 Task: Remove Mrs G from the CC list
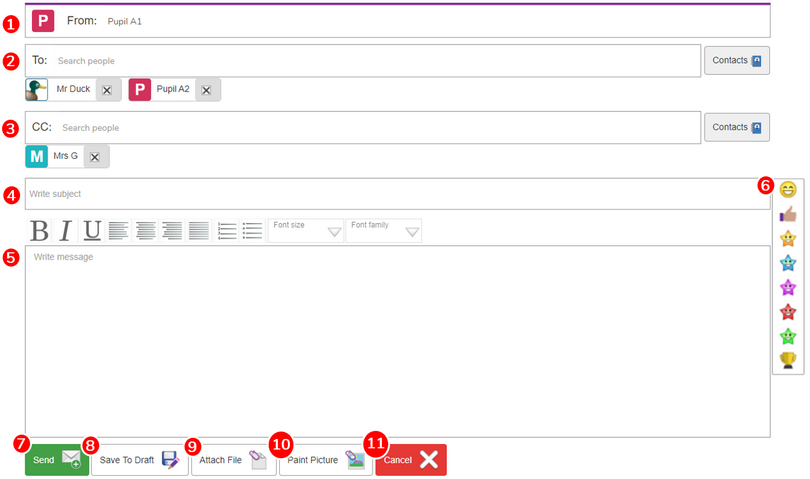pos(95,157)
